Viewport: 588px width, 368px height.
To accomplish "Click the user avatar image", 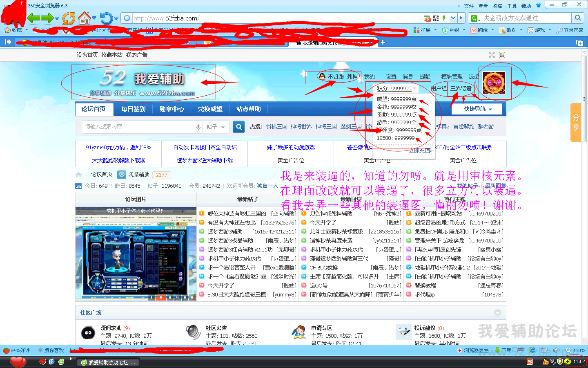I will pos(494,83).
